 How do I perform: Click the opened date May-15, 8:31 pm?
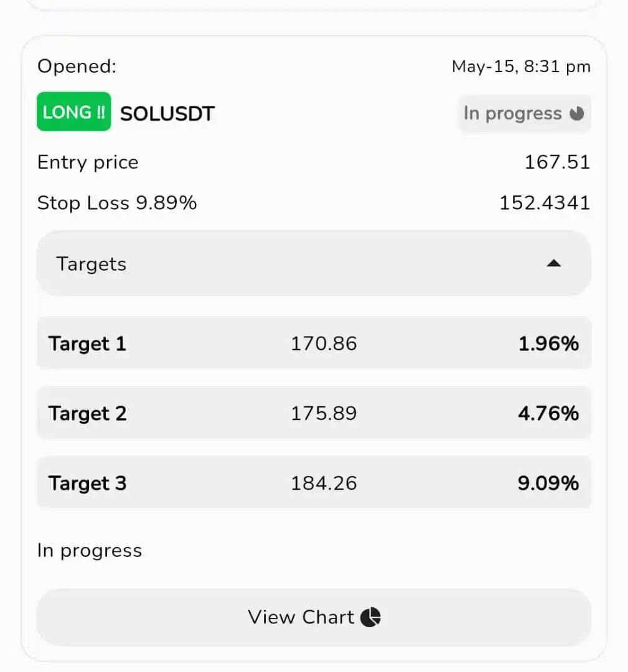pyautogui.click(x=522, y=67)
